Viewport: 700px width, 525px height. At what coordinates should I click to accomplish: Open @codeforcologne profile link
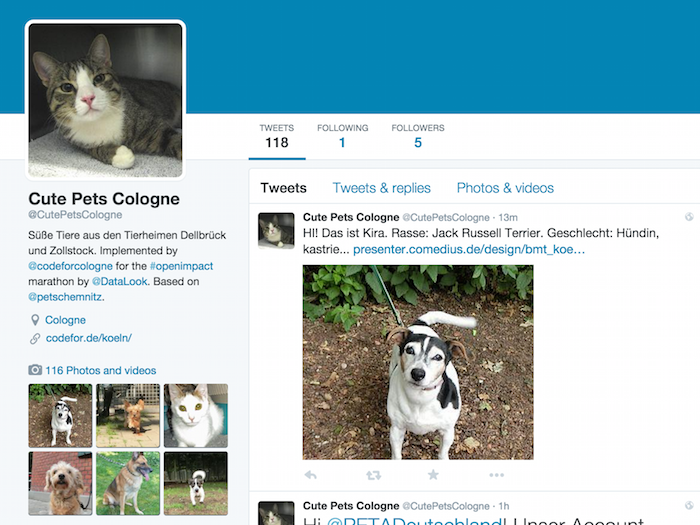point(70,266)
